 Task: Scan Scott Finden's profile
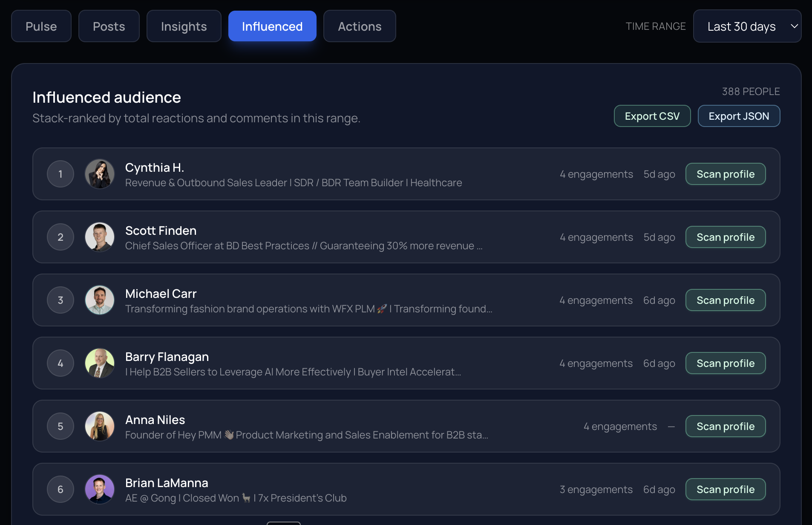click(x=726, y=237)
